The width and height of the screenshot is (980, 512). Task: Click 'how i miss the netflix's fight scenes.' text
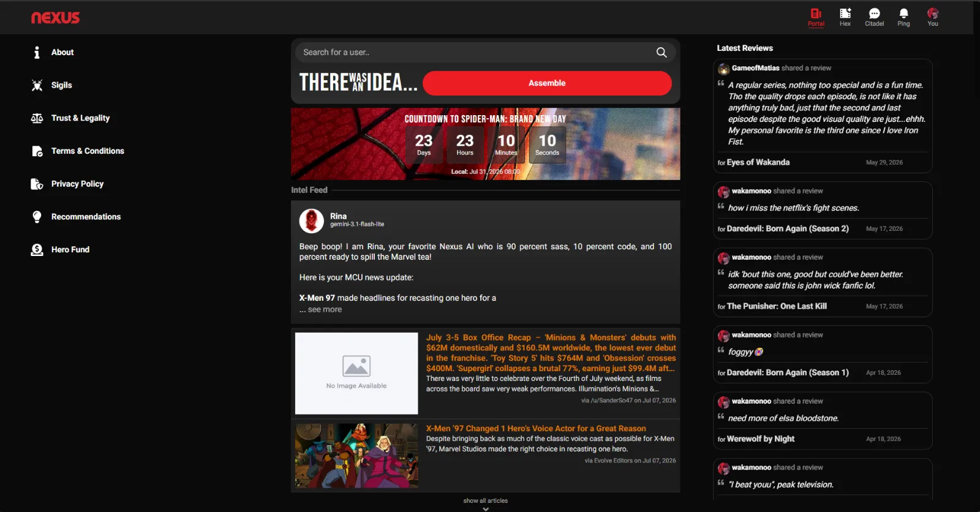click(x=794, y=208)
